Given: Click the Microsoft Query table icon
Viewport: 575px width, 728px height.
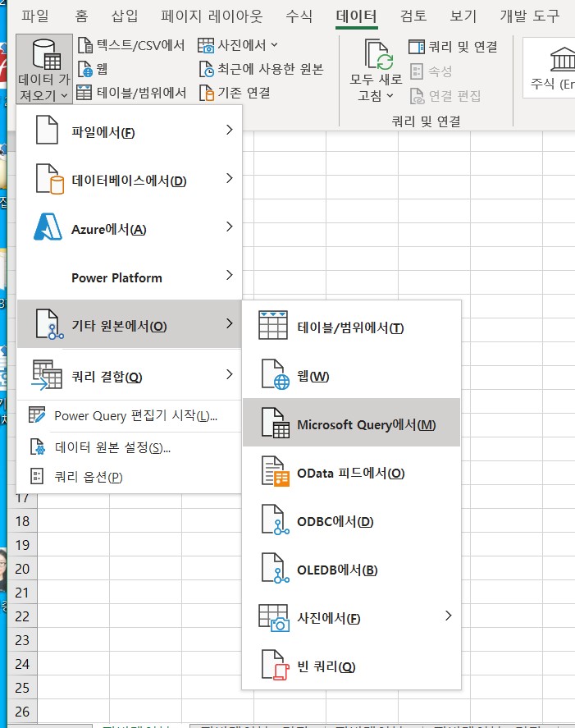Looking at the screenshot, I should [276, 423].
